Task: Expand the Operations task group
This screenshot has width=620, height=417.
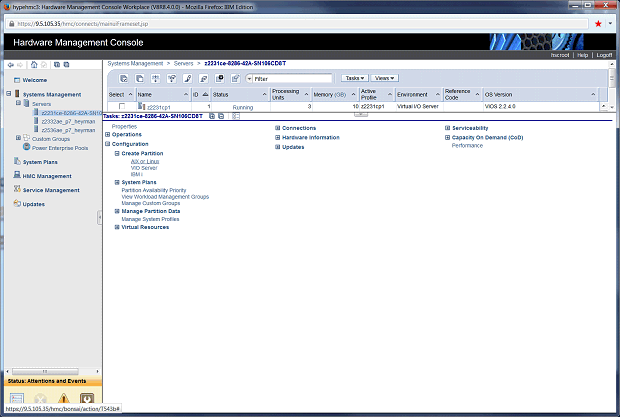Action: point(108,134)
